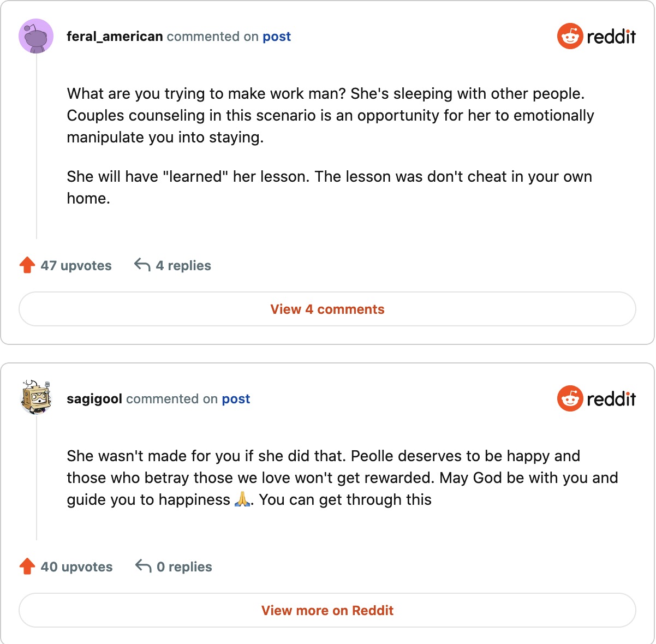The image size is (656, 644).
Task: Upvote arrow beside 47 upvotes
Action: click(27, 266)
